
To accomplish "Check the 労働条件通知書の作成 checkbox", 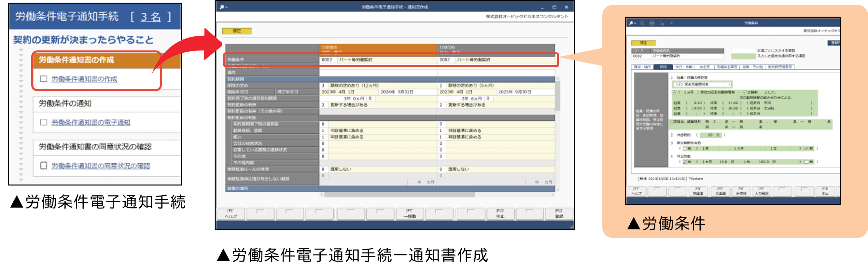I will (x=44, y=79).
